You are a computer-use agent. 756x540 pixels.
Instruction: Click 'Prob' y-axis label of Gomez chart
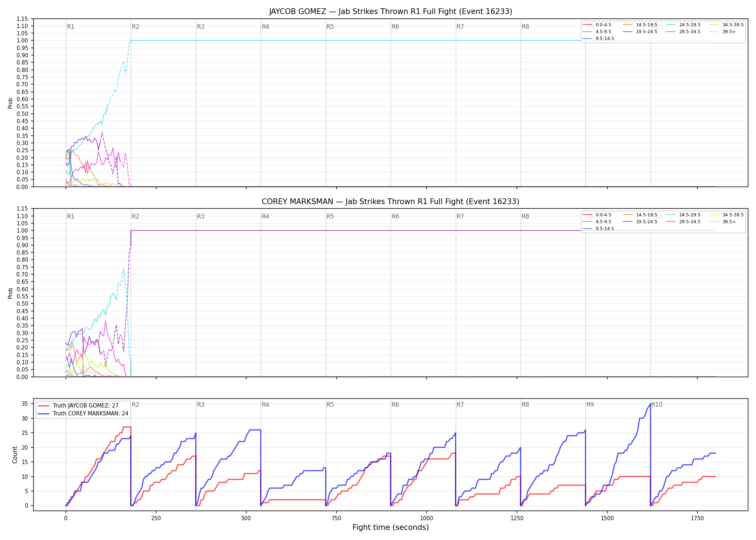[x=10, y=103]
